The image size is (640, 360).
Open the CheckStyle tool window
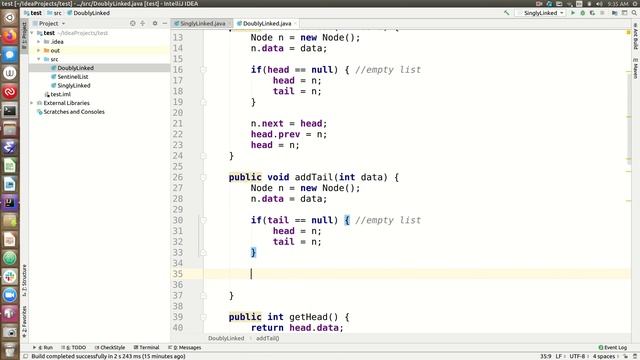click(110, 347)
